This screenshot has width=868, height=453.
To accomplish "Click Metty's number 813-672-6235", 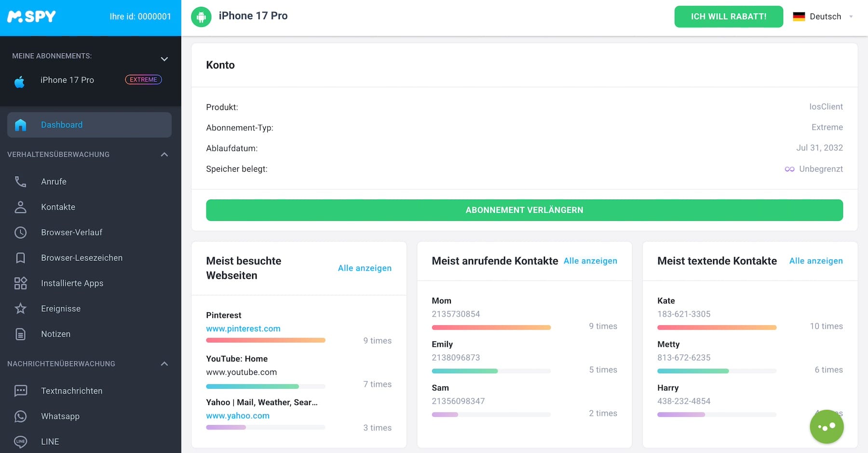I will click(684, 358).
